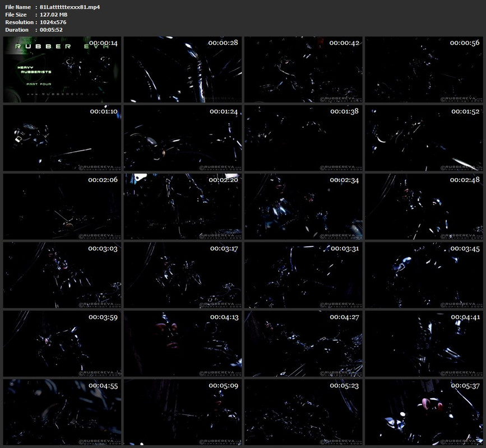Click the 00:04:41 video frame

[424, 344]
